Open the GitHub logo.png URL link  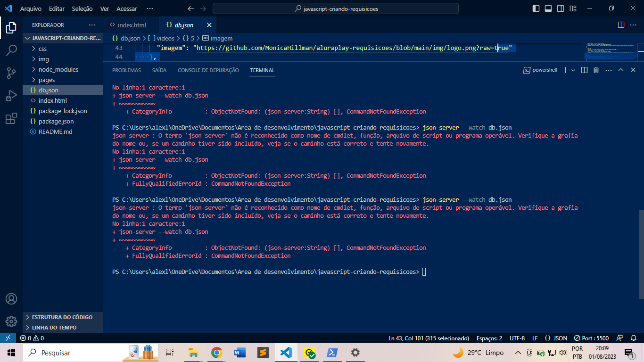pos(353,48)
